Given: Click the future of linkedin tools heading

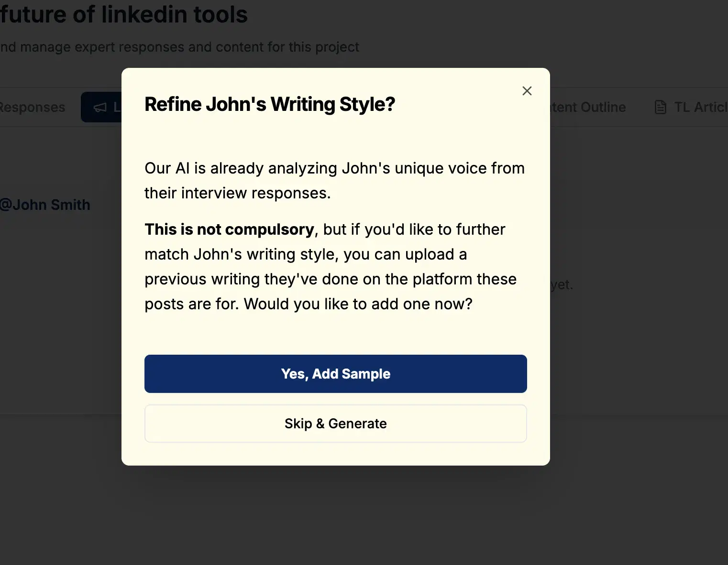Looking at the screenshot, I should pyautogui.click(x=124, y=14).
